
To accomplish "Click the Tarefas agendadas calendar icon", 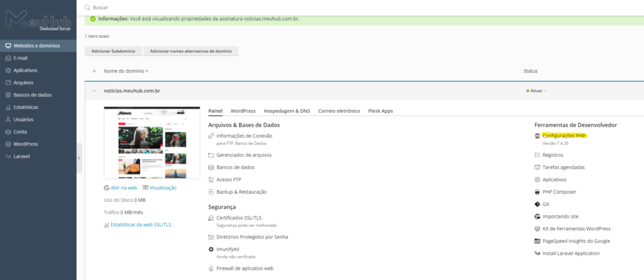I will pos(537,167).
